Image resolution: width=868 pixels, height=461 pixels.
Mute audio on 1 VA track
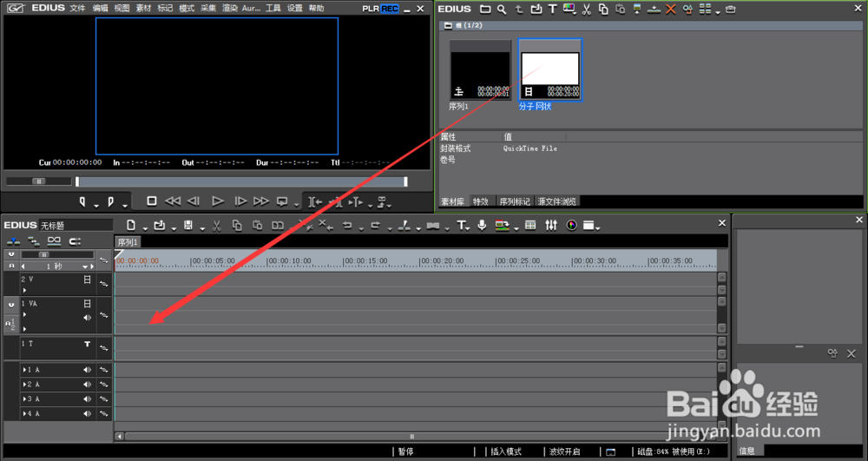[x=87, y=318]
